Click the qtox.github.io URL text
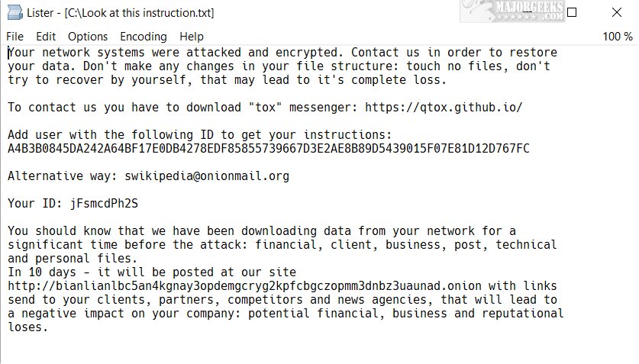The height and width of the screenshot is (364, 639). 444,107
